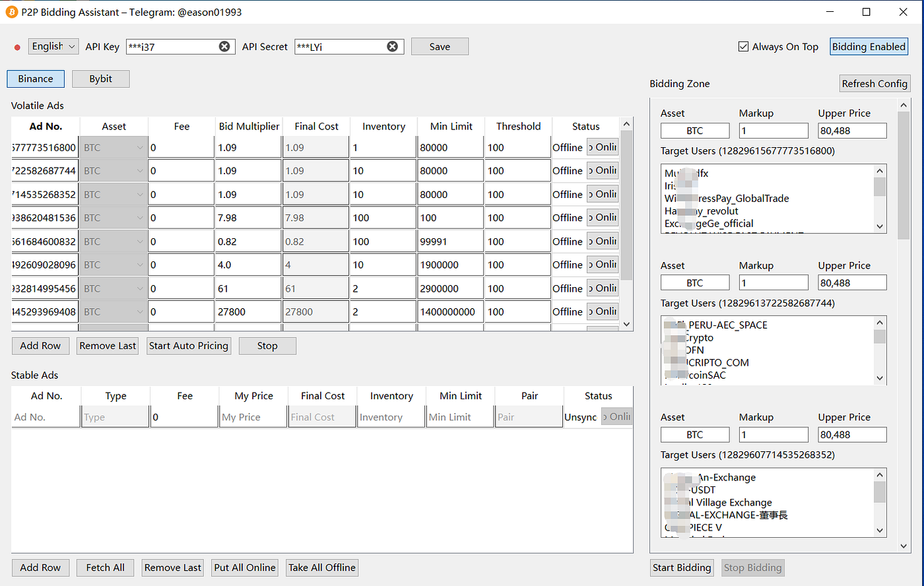Remove Last row from Stable Ads
924x586 pixels.
pyautogui.click(x=173, y=568)
